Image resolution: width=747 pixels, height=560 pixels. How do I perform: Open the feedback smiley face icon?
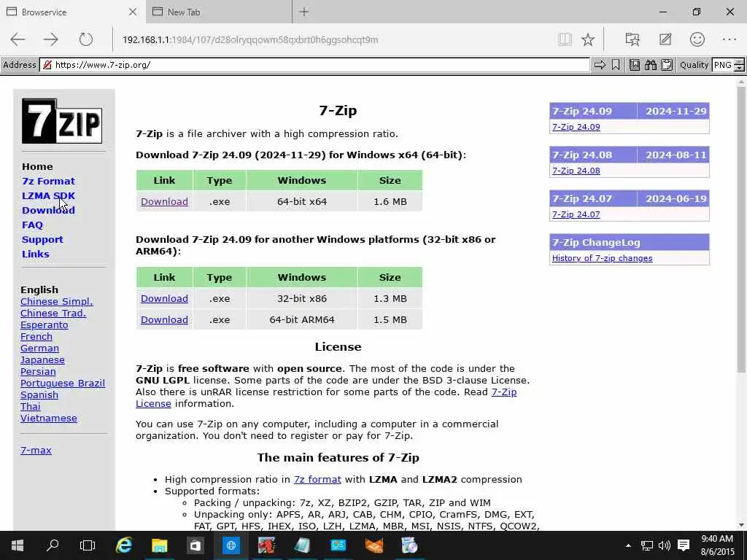point(697,39)
